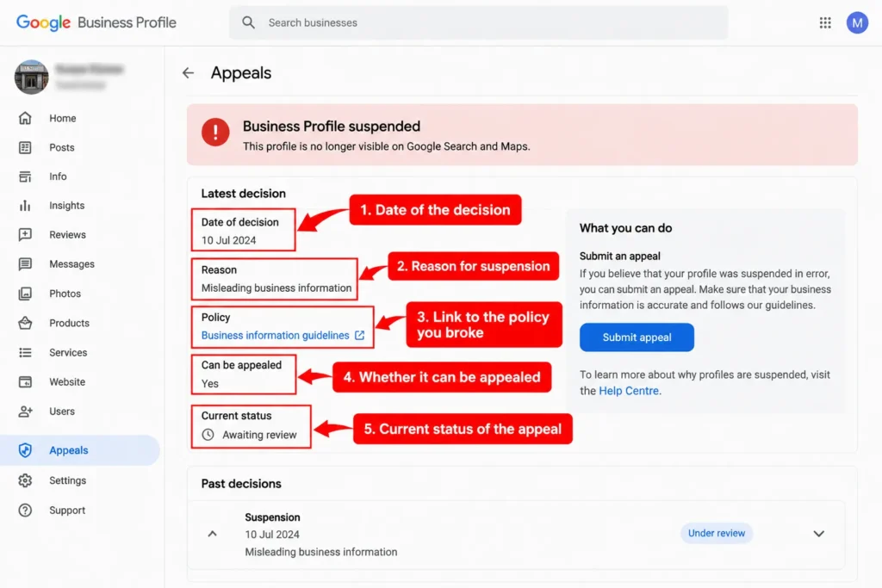Viewport: 882px width, 588px height.
Task: Click 'Misleading business information' under Reason
Action: tap(276, 288)
